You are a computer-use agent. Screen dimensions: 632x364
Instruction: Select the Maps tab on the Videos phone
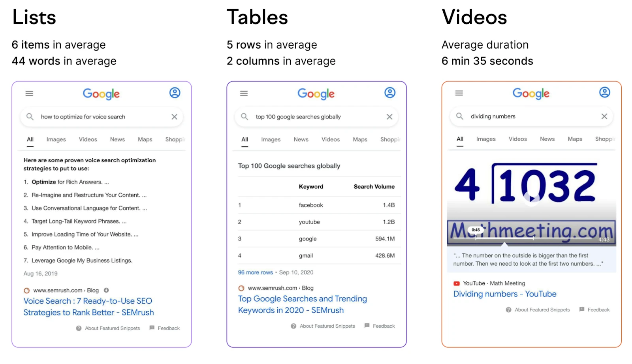(575, 139)
